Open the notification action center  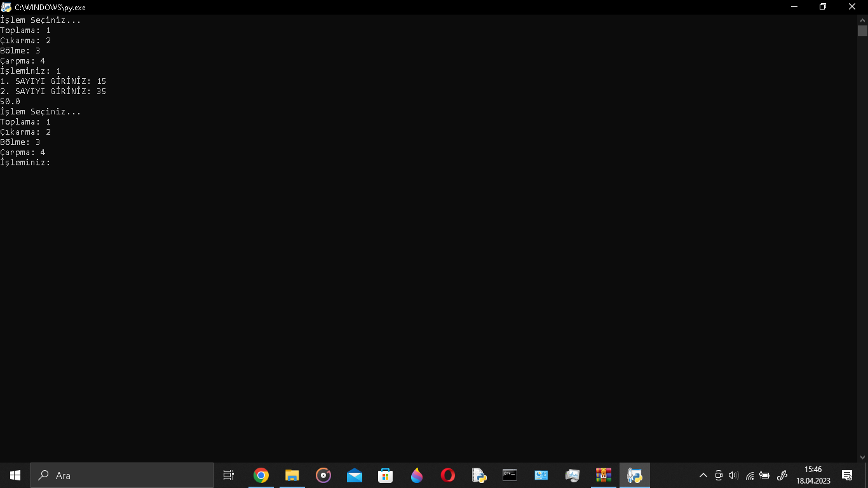(x=846, y=475)
